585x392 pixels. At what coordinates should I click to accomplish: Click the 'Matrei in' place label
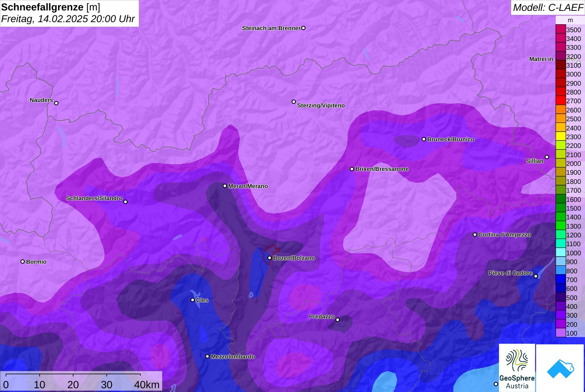(541, 59)
